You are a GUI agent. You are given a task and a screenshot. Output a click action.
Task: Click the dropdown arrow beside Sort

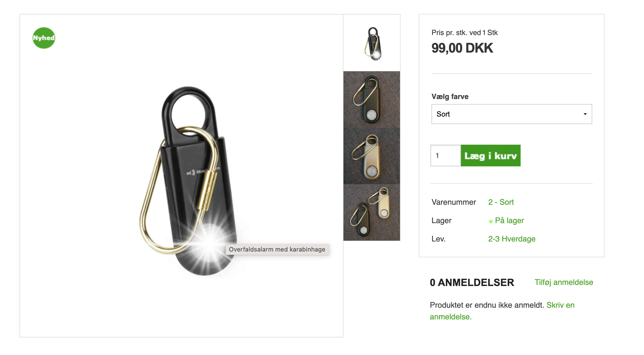coord(585,114)
